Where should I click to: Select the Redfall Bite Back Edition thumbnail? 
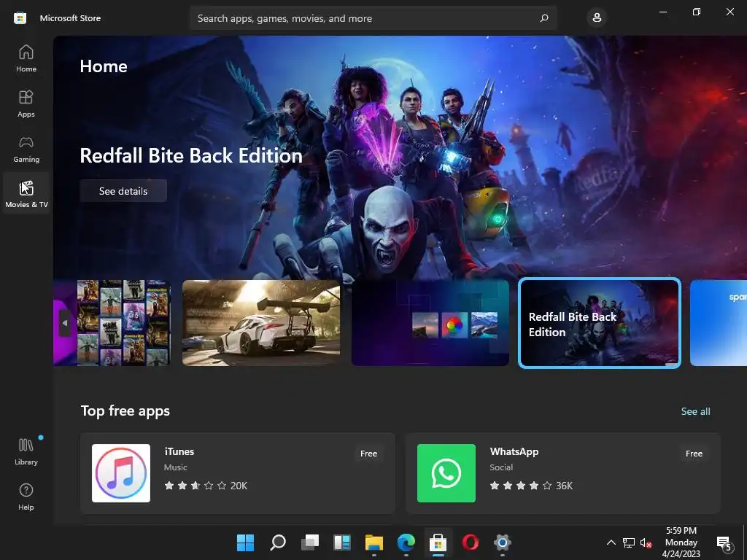pos(600,323)
